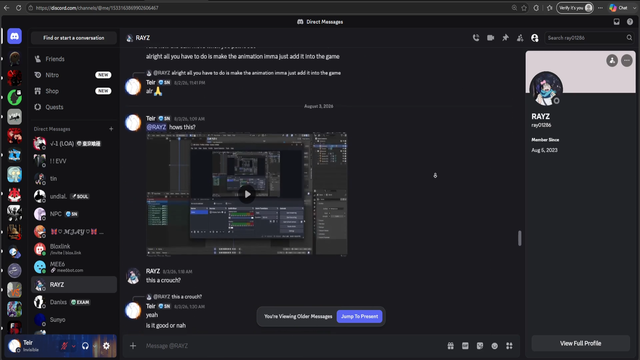640x360 pixels.
Task: Click the friend icon on profile banner
Action: (x=612, y=60)
